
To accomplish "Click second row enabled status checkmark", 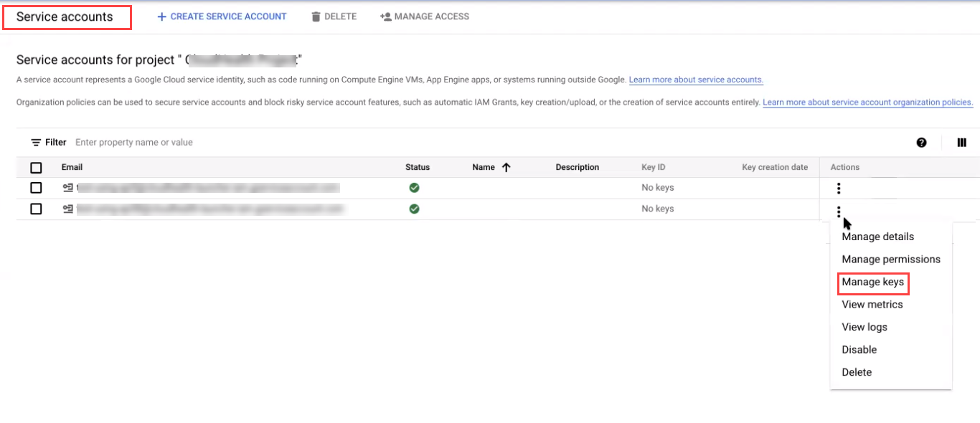I will (x=414, y=209).
